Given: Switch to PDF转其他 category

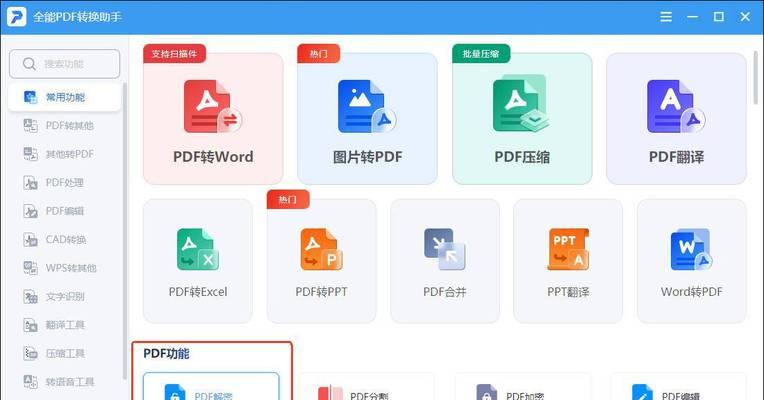Looking at the screenshot, I should [x=64, y=126].
